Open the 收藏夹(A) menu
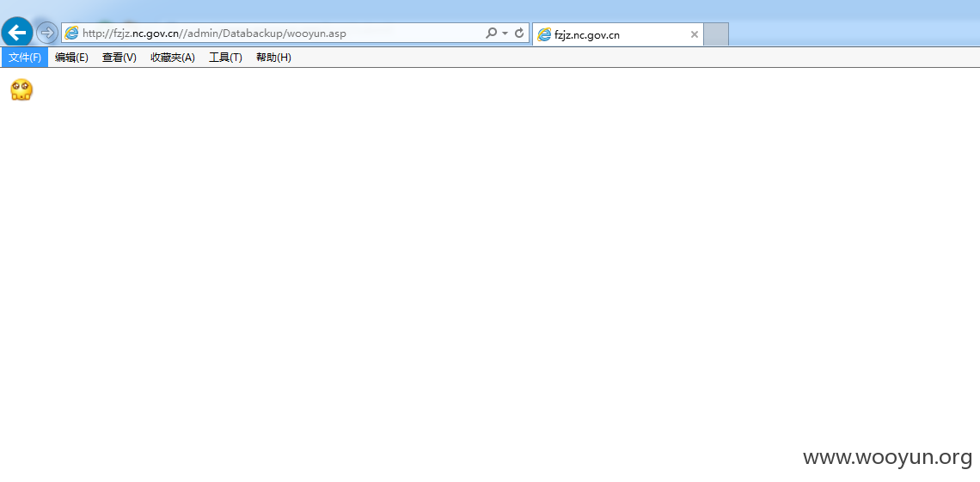980x482 pixels. click(x=173, y=58)
